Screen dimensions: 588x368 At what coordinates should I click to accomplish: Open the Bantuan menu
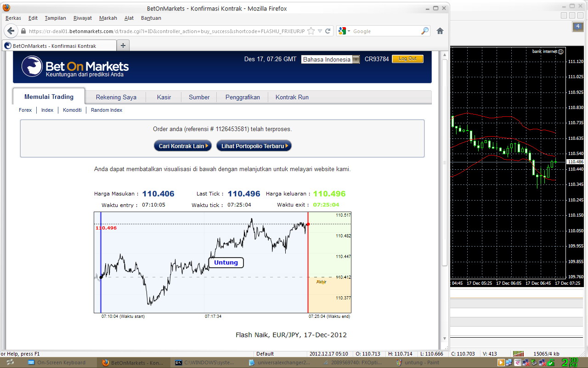coord(151,18)
